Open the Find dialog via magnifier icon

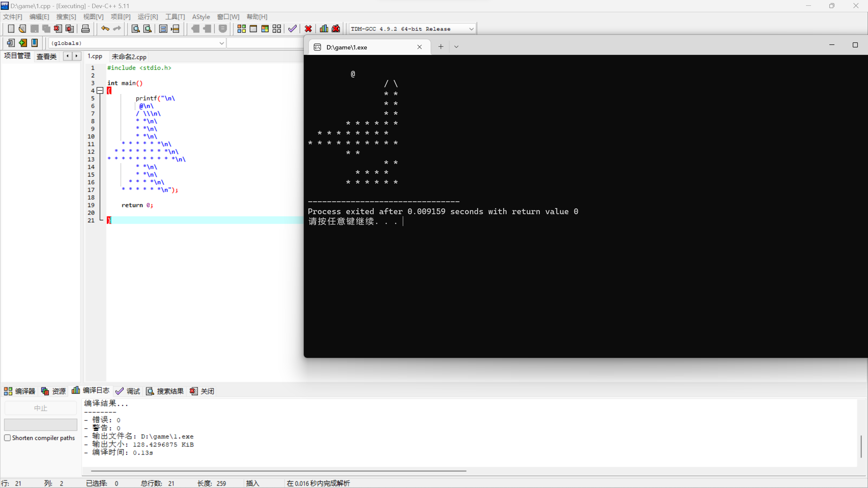point(136,29)
